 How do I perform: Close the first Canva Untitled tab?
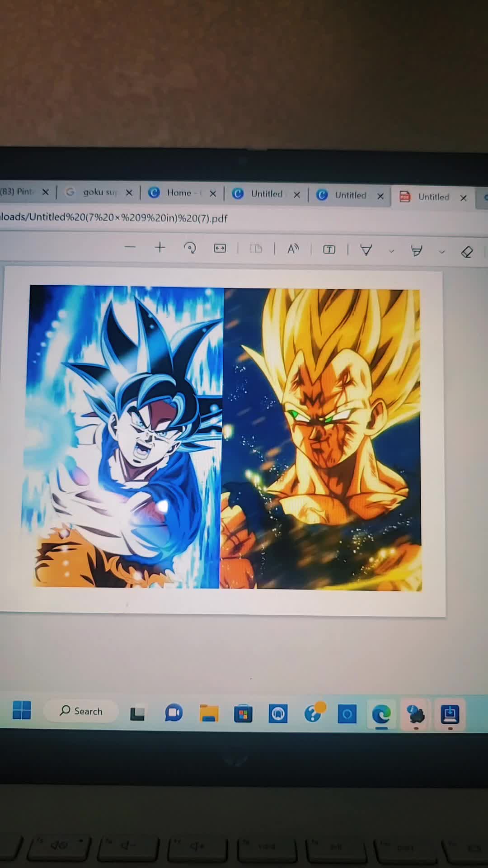(x=297, y=195)
